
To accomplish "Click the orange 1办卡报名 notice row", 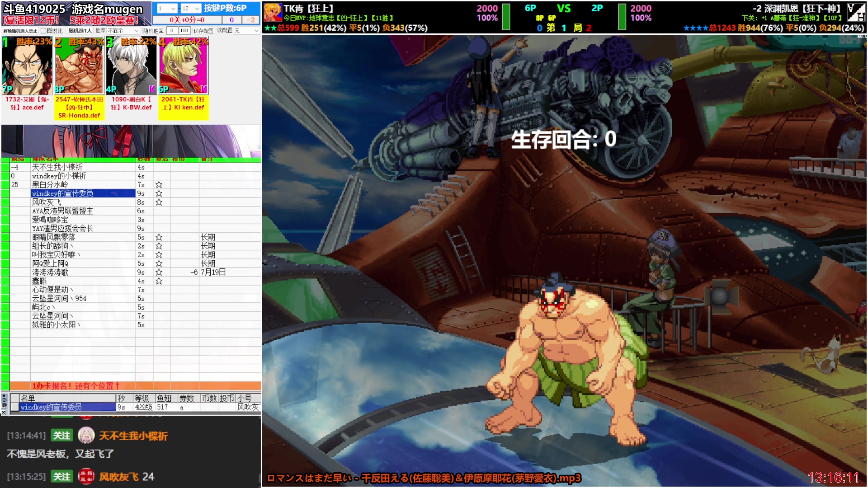I will (135, 386).
